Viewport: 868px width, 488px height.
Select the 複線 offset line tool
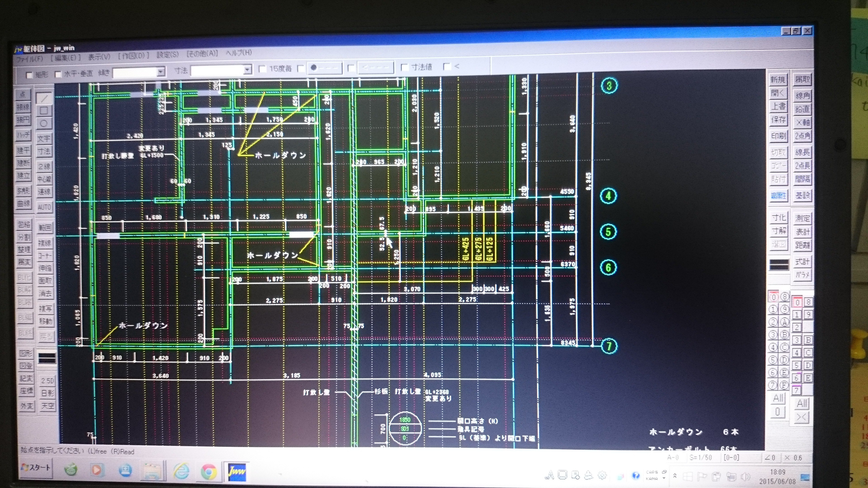(x=45, y=242)
